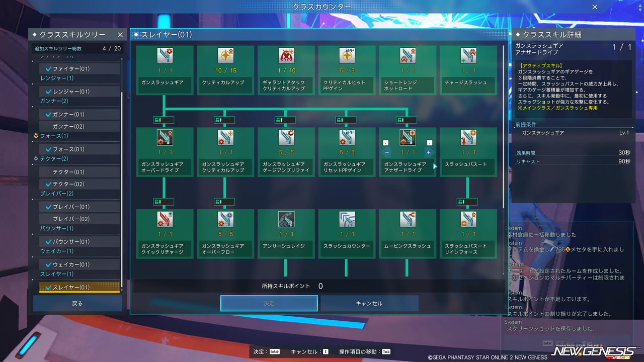Select the スラッシュバスート リインフォース skill icon
Image resolution: width=644 pixels, height=362 pixels.
pyautogui.click(x=468, y=219)
